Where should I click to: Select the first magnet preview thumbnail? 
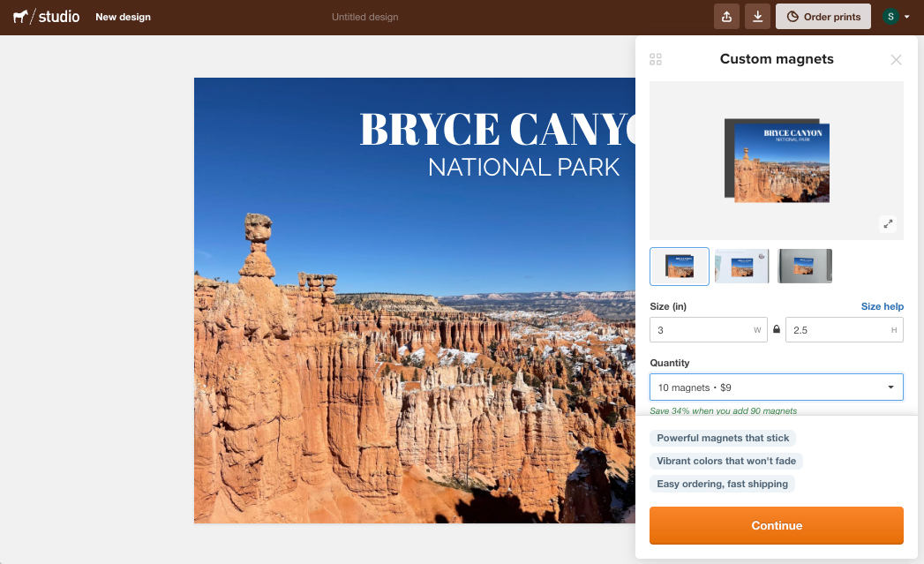(x=679, y=267)
